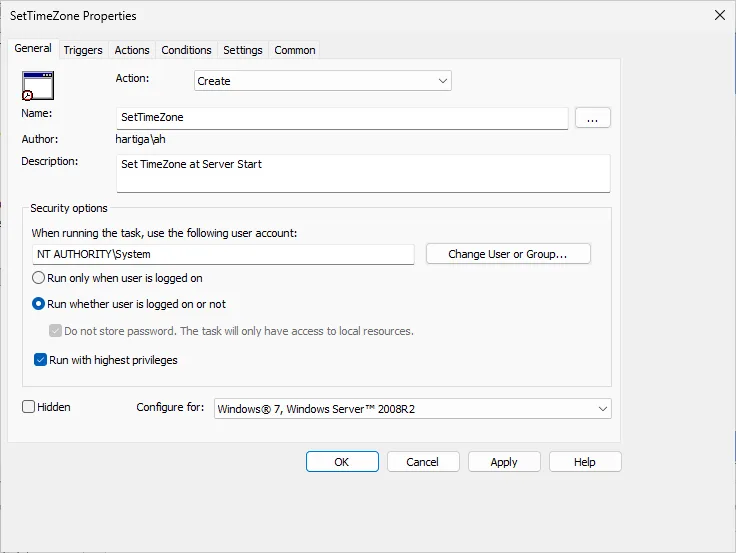
Task: Click the scheduled task icon
Action: click(x=38, y=85)
